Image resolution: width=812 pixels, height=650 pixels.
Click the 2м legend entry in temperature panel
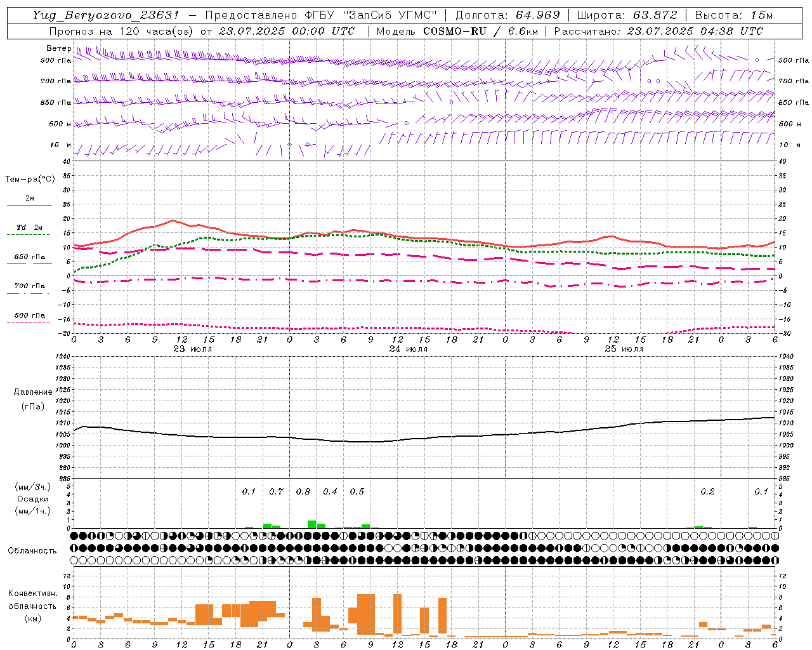[30, 198]
